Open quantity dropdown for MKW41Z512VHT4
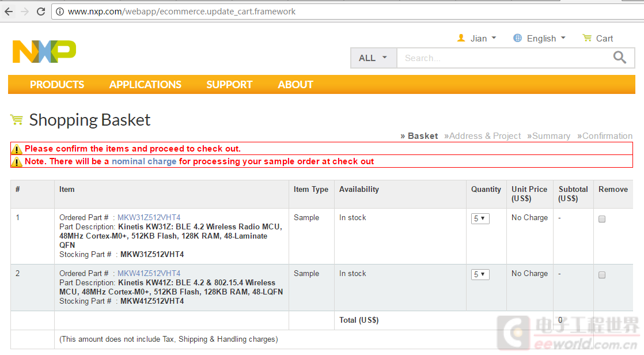Screen dimensions: 644x355 click(x=480, y=274)
